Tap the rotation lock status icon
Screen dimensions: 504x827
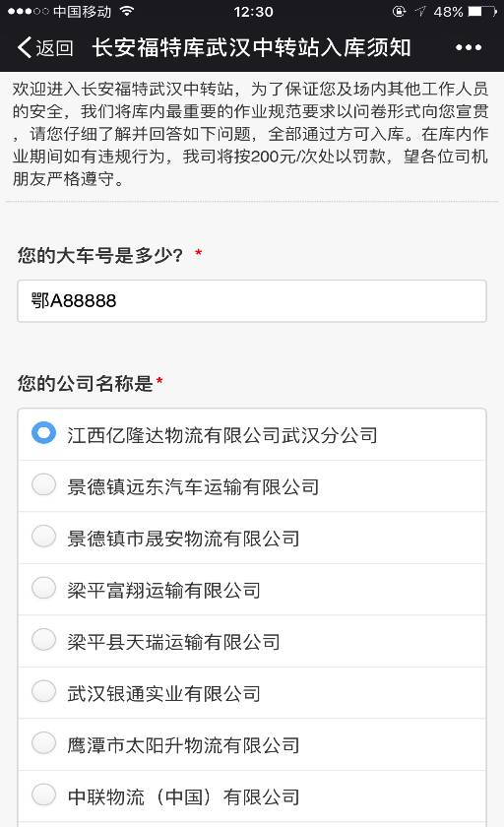tap(399, 11)
